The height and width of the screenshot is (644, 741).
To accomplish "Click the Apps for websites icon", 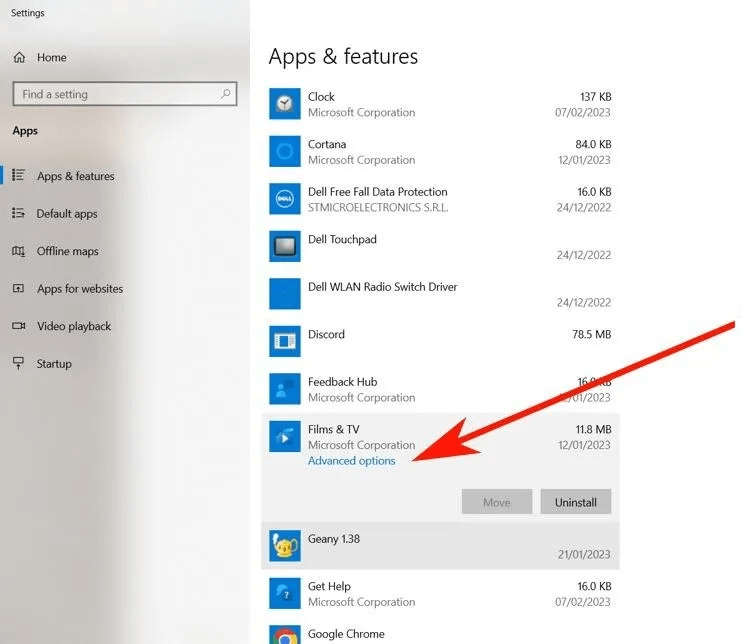I will coord(18,288).
